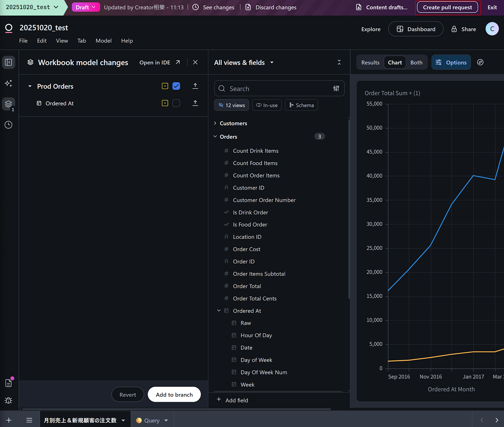Click the bug debug icon in sidebar
The width and height of the screenshot is (504, 427).
tap(8, 400)
